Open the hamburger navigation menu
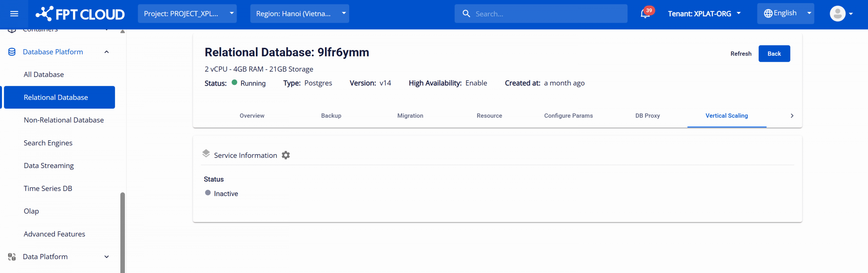The image size is (868, 273). [14, 14]
